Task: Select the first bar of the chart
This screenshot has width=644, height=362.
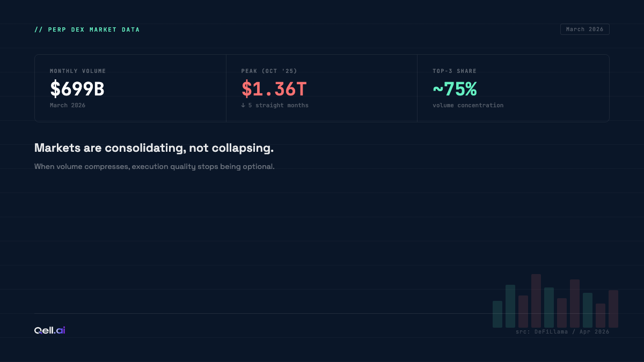Action: tap(497, 314)
